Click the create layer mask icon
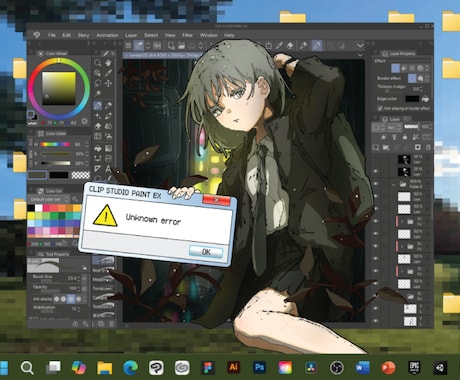The height and width of the screenshot is (380, 460). pos(418,147)
